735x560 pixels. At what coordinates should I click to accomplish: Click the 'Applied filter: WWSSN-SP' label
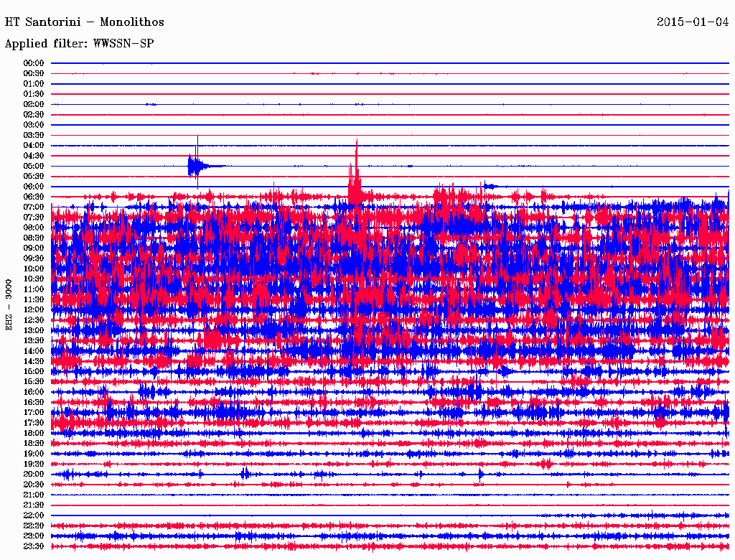coord(79,44)
